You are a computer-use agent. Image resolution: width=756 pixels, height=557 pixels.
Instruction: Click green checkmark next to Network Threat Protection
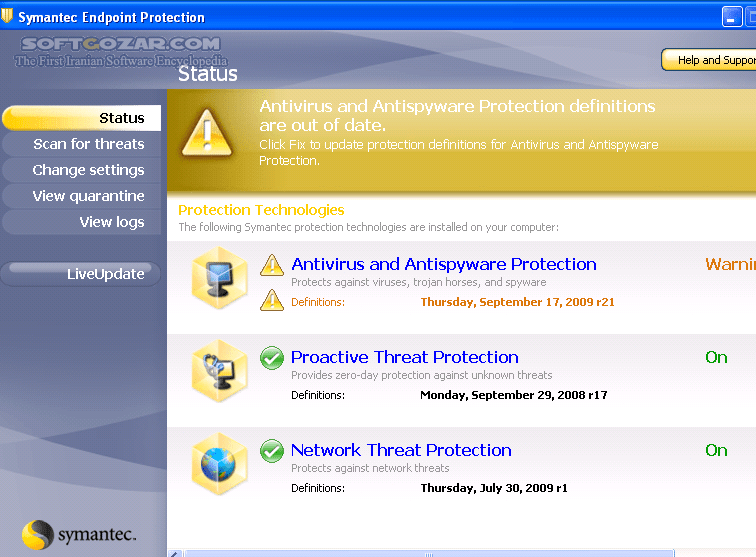[x=272, y=451]
